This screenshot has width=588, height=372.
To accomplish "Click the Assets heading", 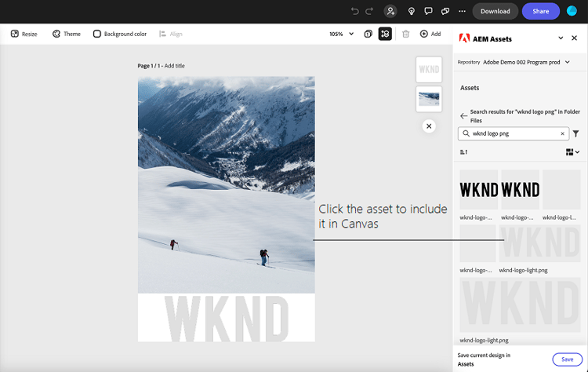I will coord(470,88).
